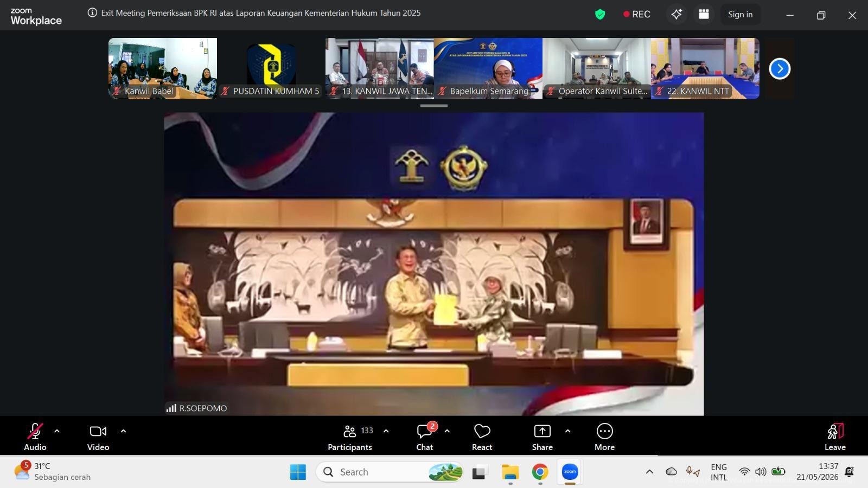Click the gallery strip collapse handle
This screenshot has width=868, height=488.
[x=434, y=106]
